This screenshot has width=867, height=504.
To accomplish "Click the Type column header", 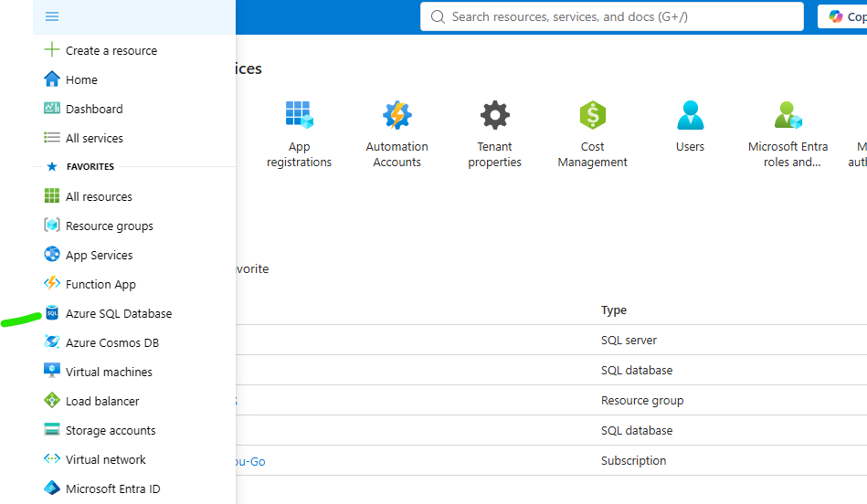I will pyautogui.click(x=614, y=310).
